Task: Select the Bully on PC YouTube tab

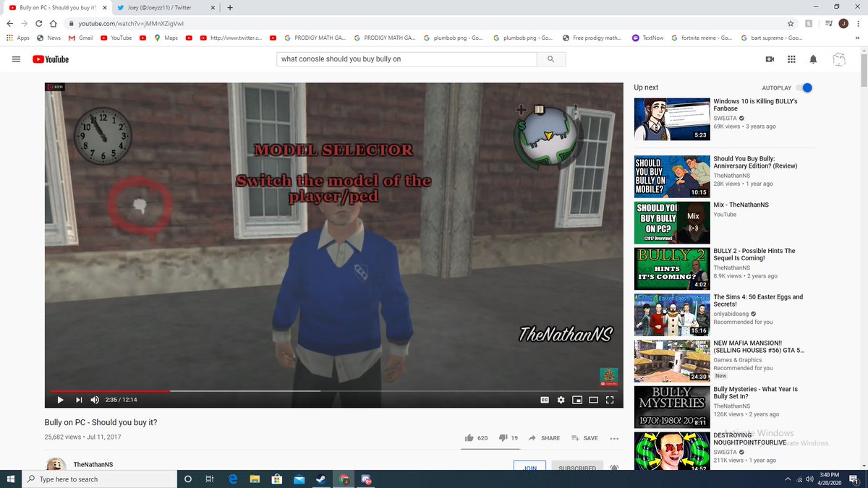Action: (58, 8)
